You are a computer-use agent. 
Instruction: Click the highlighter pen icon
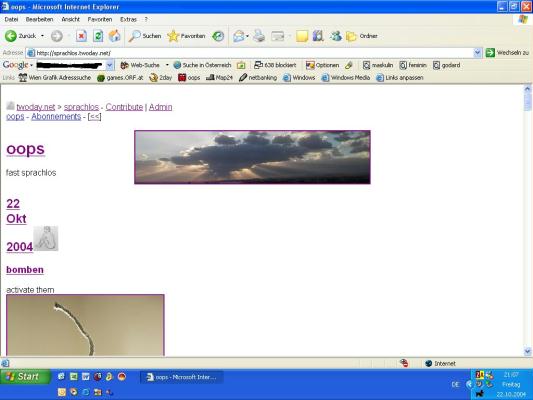coord(349,65)
